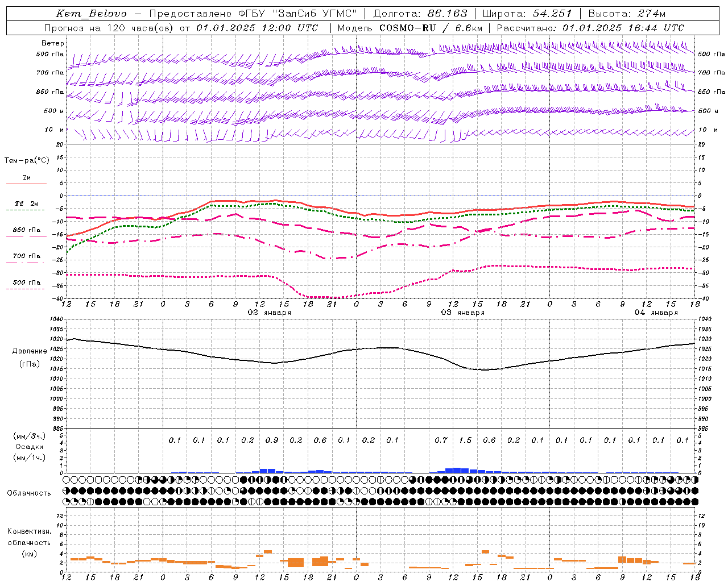
Task: Click the 0.9 precipitation amount value
Action: point(272,440)
